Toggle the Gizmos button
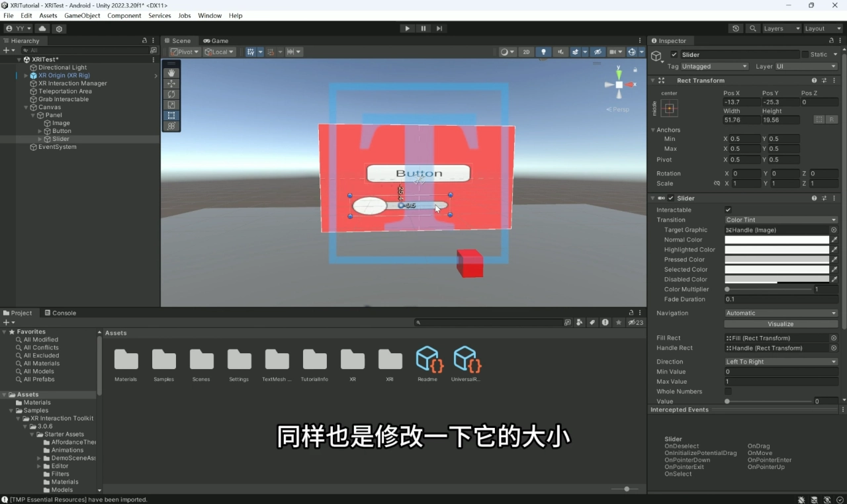This screenshot has height=504, width=847. pos(632,52)
